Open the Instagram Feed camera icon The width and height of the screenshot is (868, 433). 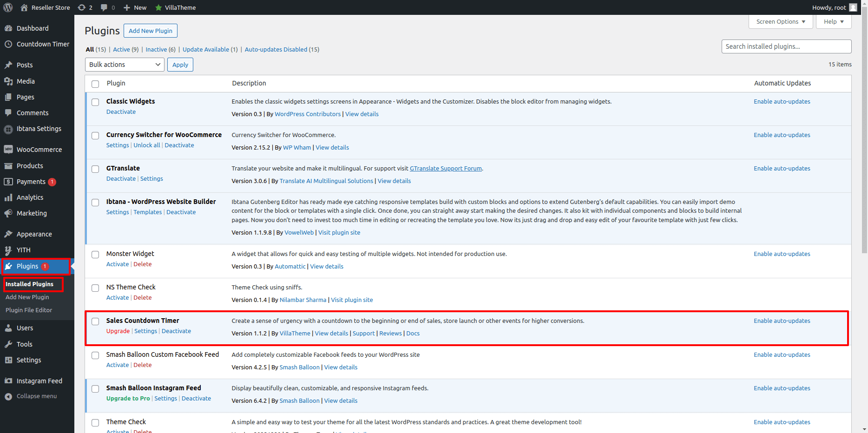8,381
